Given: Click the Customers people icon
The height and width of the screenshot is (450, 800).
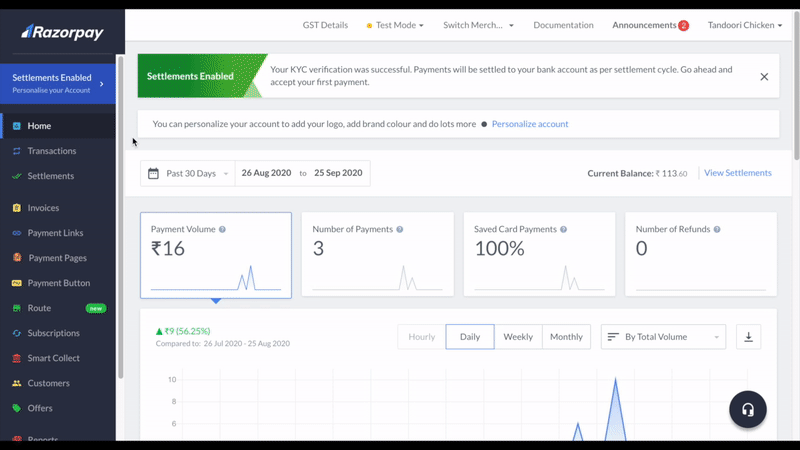Looking at the screenshot, I should click(16, 383).
